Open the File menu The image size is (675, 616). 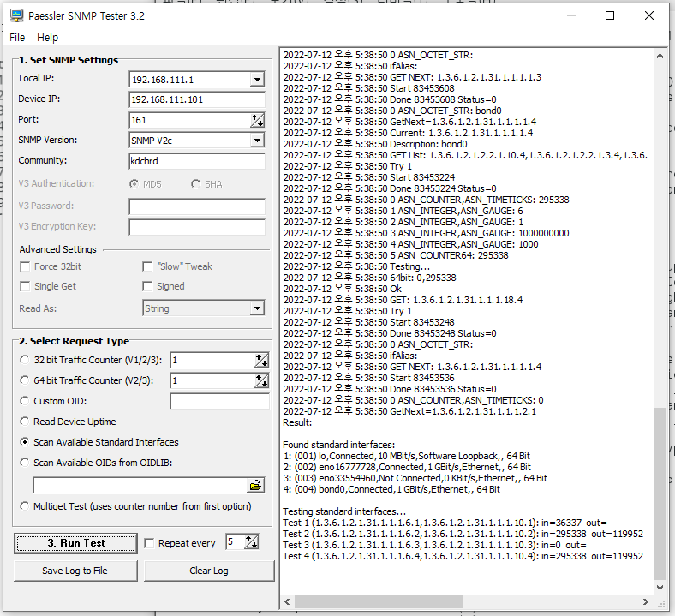[17, 38]
